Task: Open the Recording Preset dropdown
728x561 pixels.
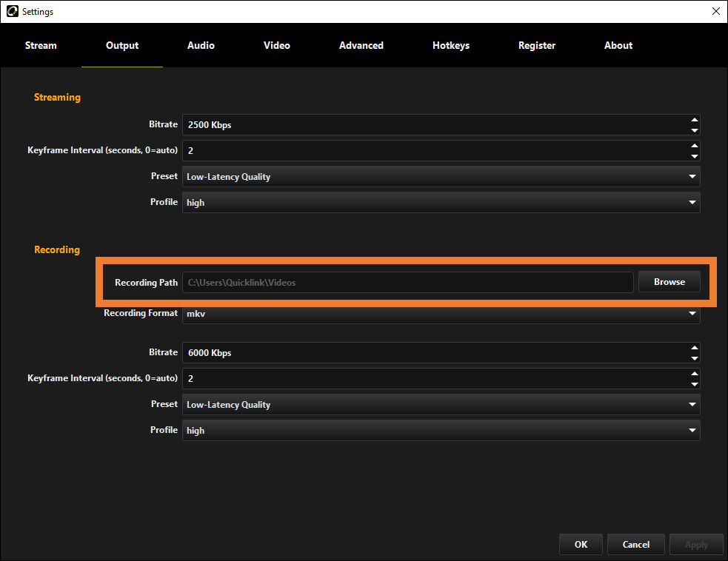Action: tap(441, 405)
